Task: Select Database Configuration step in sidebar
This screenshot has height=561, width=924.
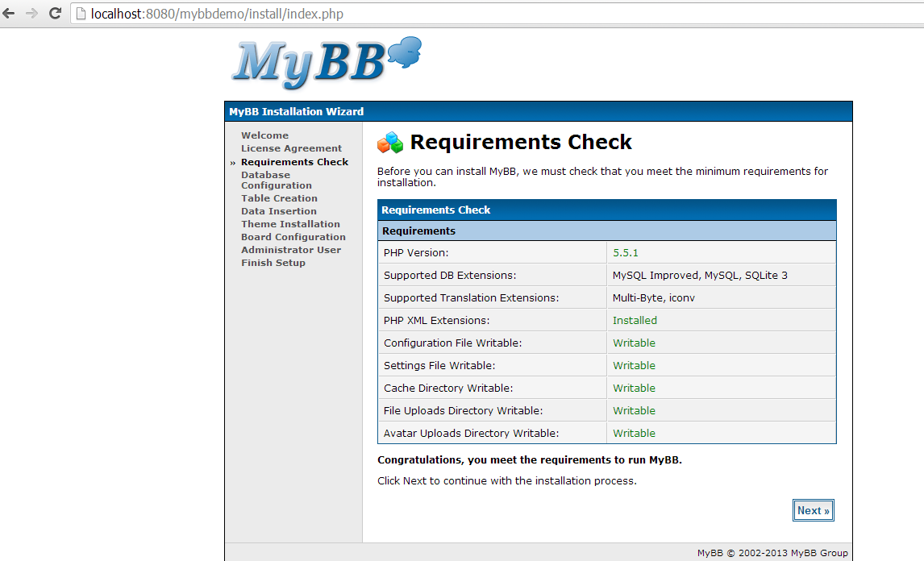Action: coord(277,181)
